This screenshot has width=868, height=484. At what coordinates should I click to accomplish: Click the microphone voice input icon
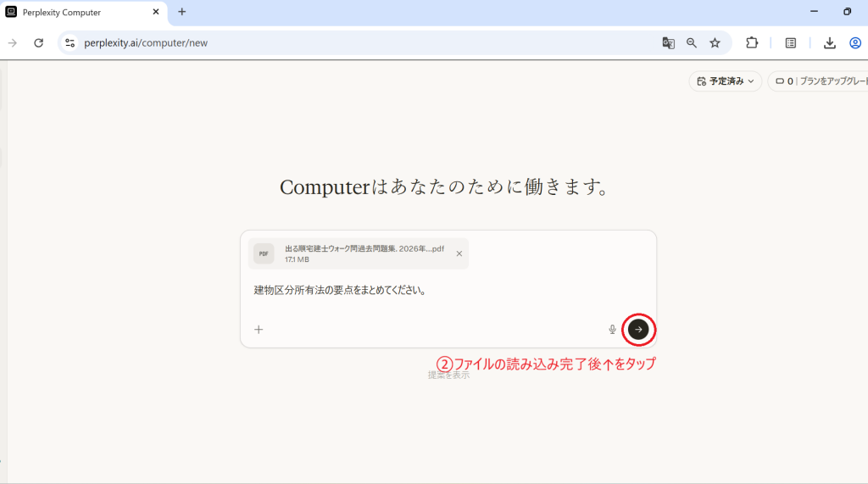(612, 330)
